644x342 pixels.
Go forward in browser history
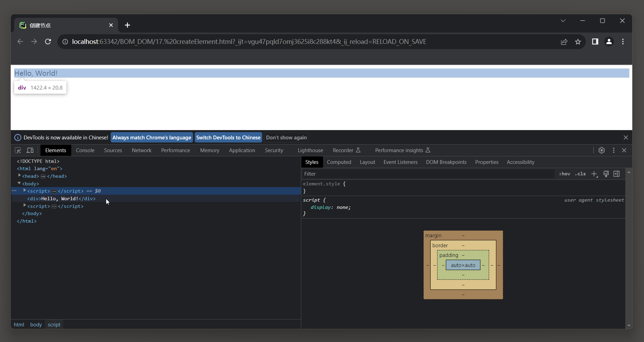tap(34, 41)
